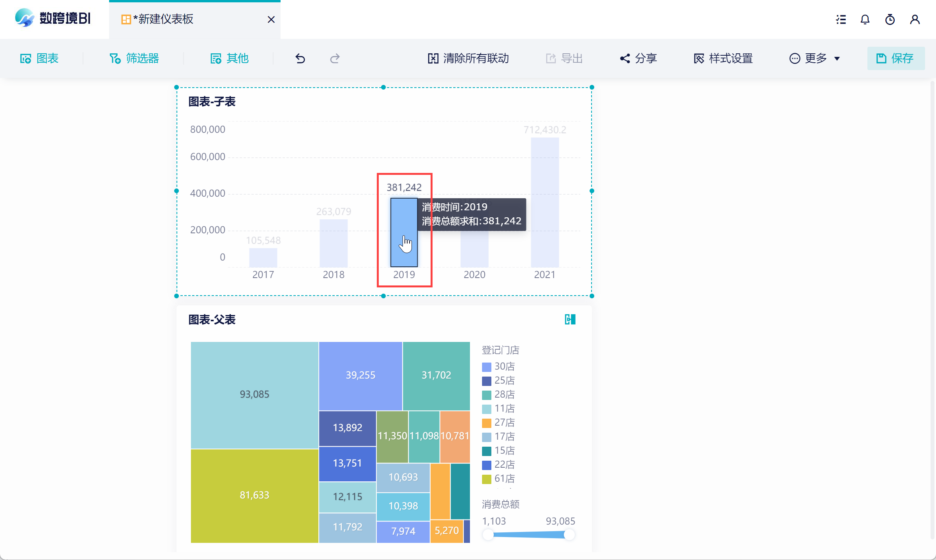Click the timer clock icon

coord(890,19)
